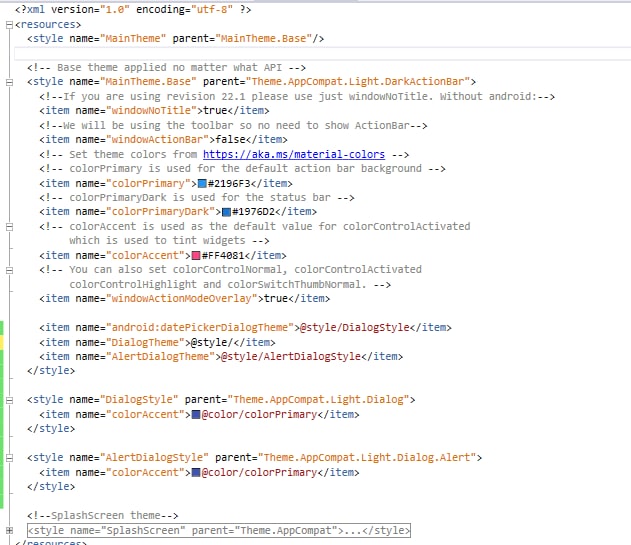The width and height of the screenshot is (631, 545).
Task: Click the AlertDialogStyle colorAccent color swatch
Action: [x=196, y=473]
